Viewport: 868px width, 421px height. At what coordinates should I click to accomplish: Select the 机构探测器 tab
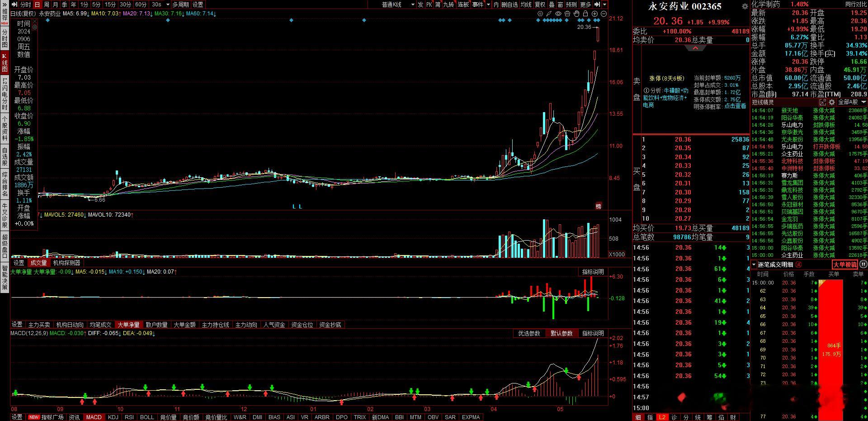[x=66, y=263]
